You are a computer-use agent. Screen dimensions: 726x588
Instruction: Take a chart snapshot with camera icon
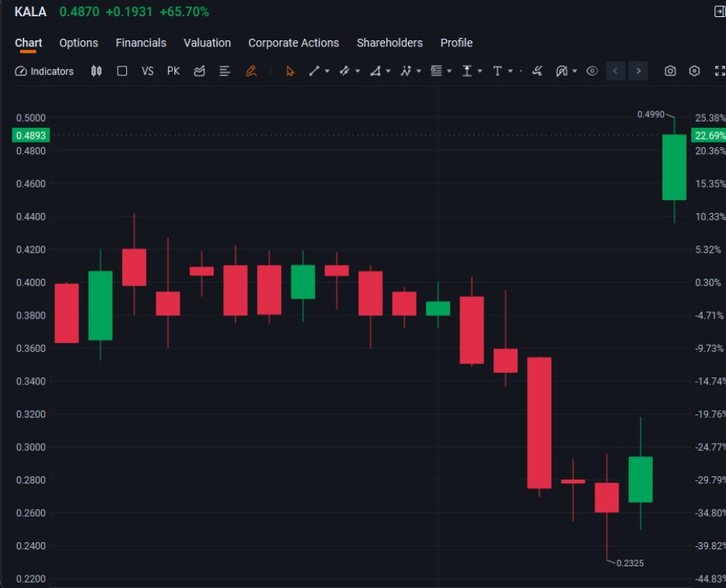tap(670, 70)
